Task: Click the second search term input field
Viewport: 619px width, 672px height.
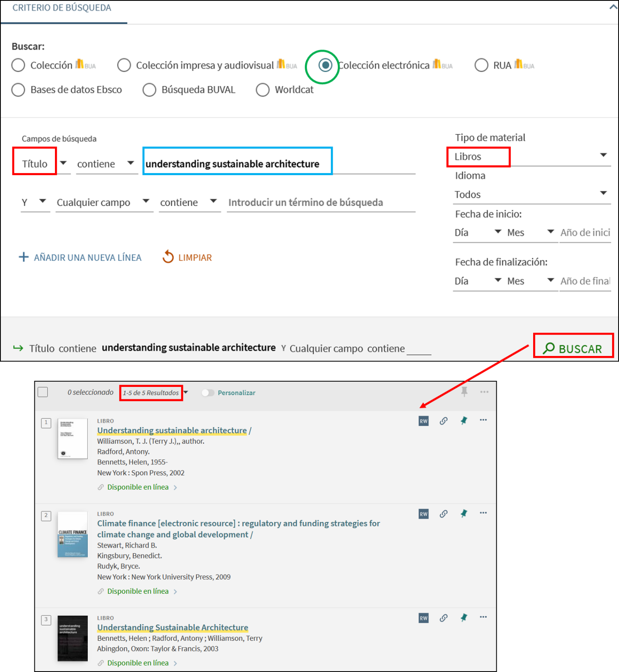Action: tap(321, 202)
